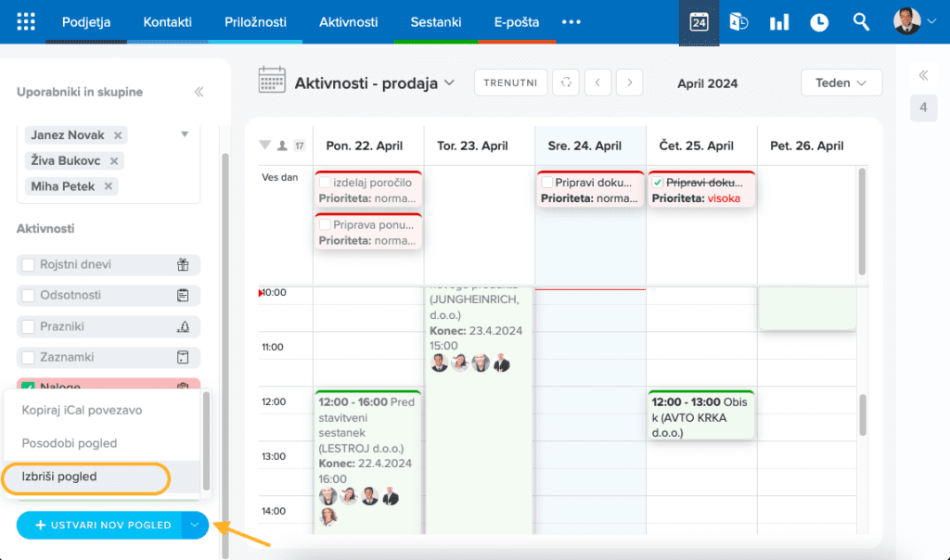
Task: Click the clock history icon
Action: coord(818,21)
